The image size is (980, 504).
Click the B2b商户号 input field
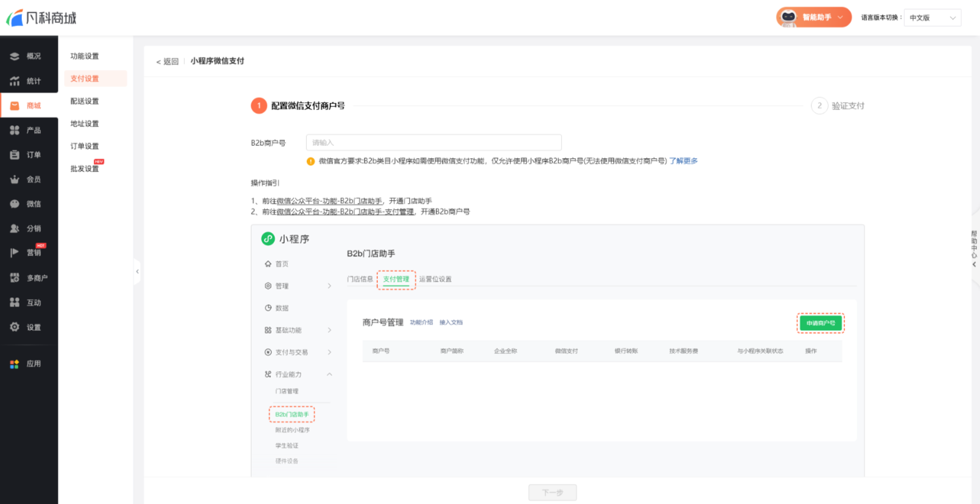pyautogui.click(x=434, y=142)
